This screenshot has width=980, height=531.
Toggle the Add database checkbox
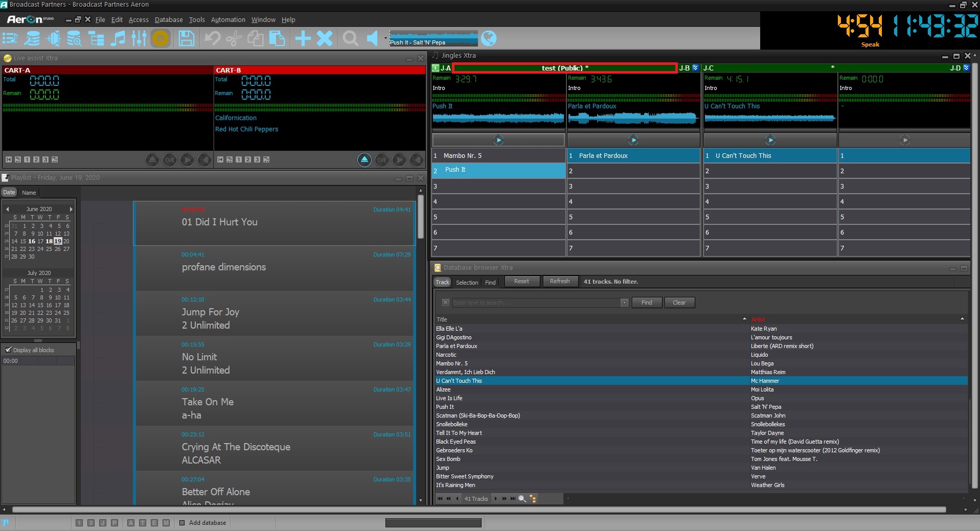(182, 523)
